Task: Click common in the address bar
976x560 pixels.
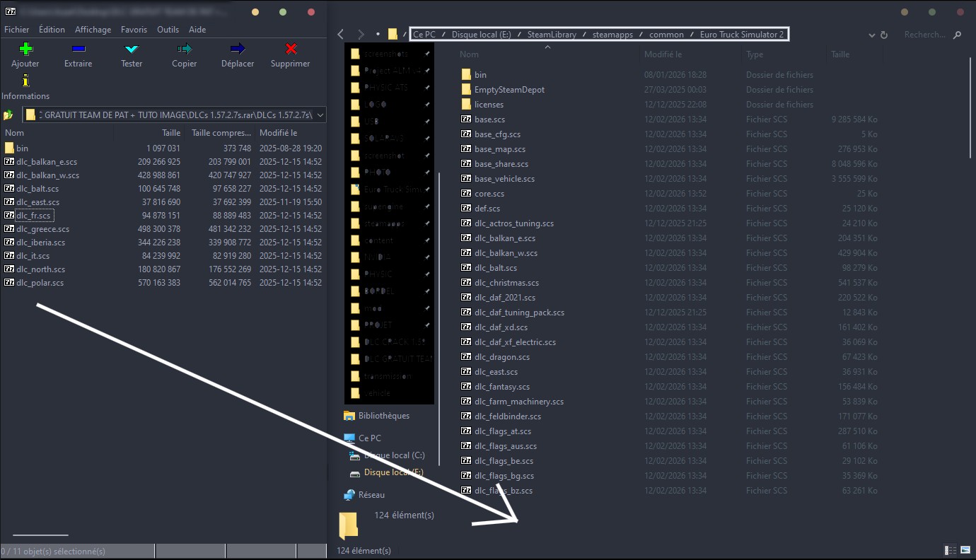Action: tap(666, 34)
